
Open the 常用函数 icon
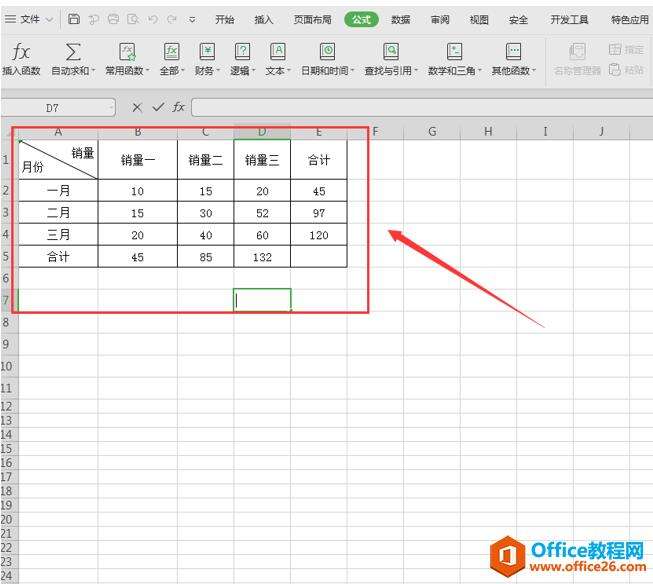click(127, 52)
